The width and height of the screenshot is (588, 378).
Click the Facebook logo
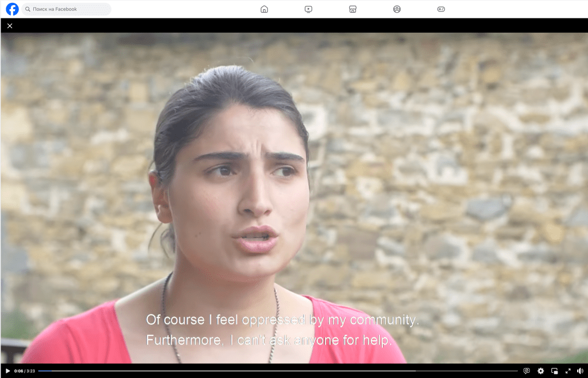[12, 9]
